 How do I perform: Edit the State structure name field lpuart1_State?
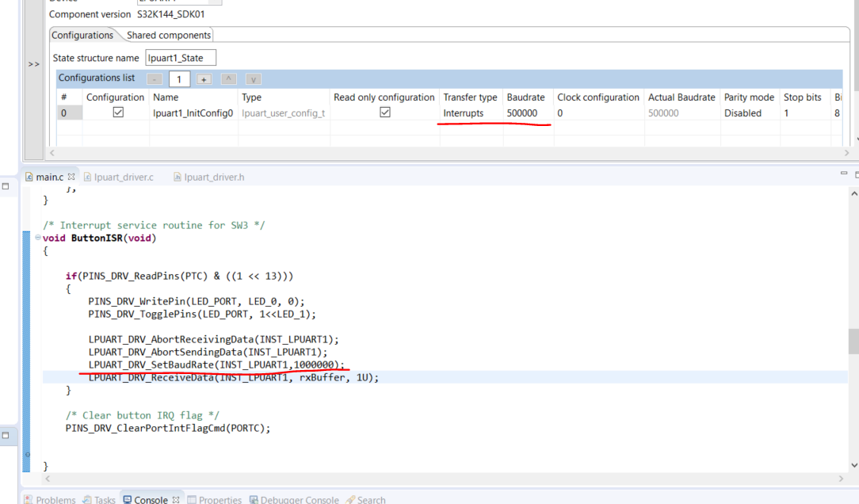pyautogui.click(x=181, y=57)
